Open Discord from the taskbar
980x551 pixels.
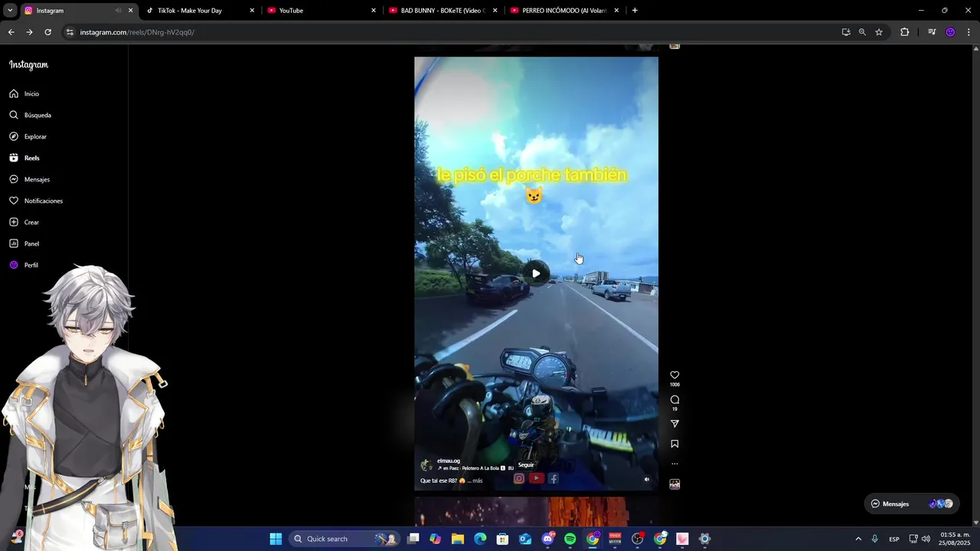(547, 539)
